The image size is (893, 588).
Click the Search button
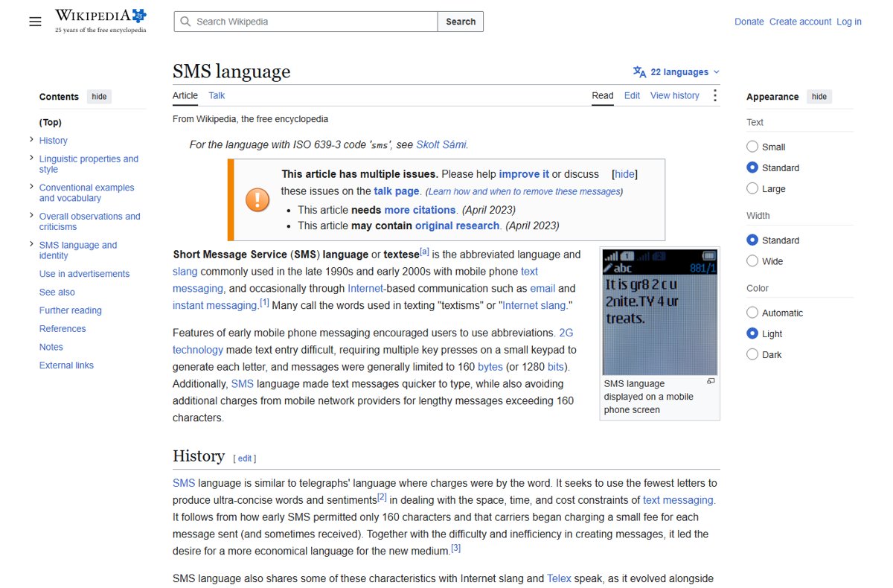(x=461, y=22)
